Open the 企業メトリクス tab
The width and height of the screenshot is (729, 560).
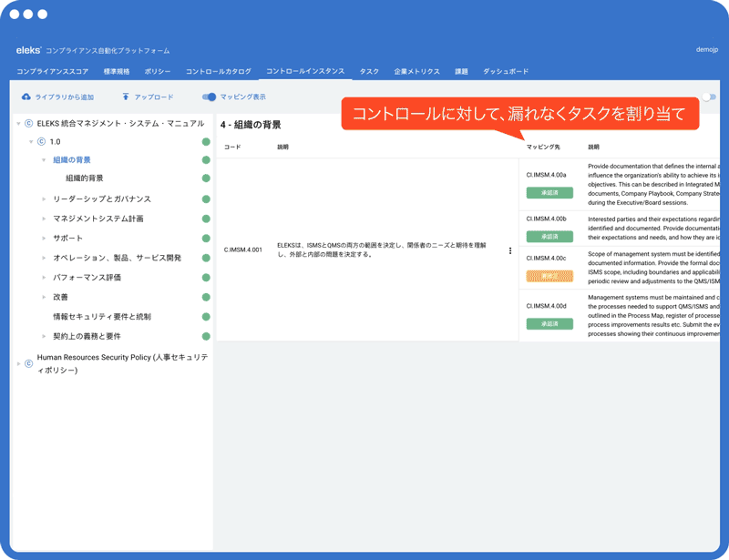416,71
